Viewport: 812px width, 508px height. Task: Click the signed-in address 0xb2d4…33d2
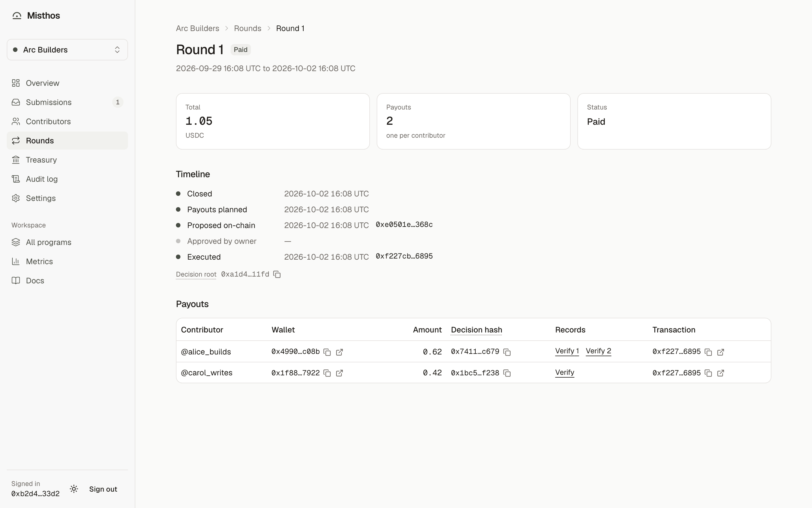click(35, 494)
